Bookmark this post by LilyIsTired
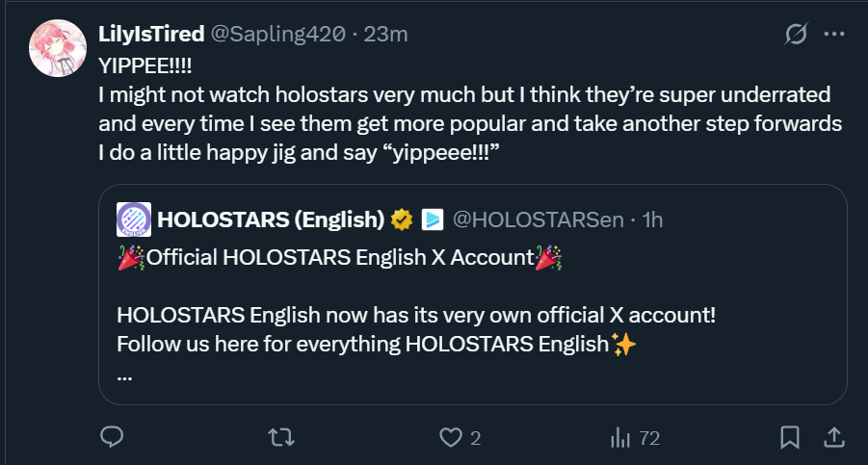The width and height of the screenshot is (868, 465). coord(790,438)
